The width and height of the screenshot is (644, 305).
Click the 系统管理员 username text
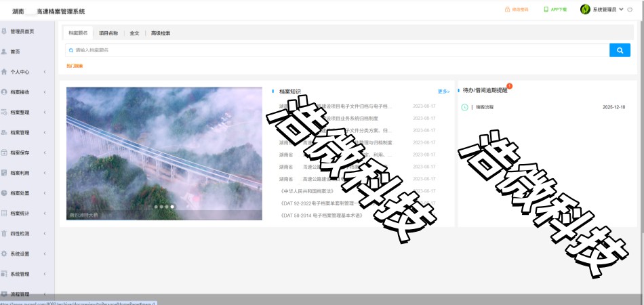(604, 9)
